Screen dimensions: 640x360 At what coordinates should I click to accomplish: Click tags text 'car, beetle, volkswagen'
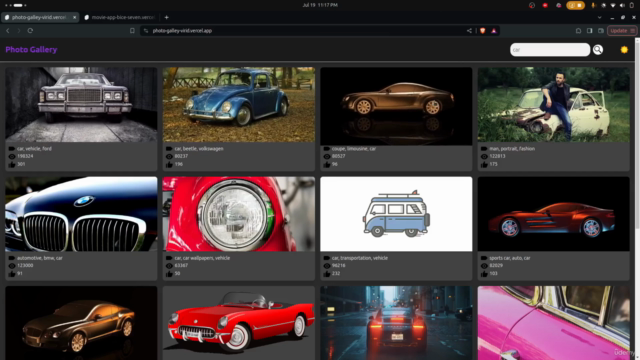[x=199, y=149]
